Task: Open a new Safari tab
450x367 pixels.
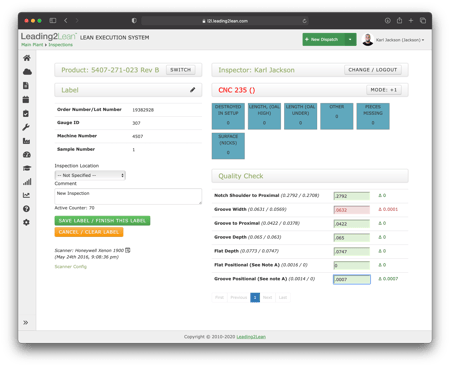Action: (411, 21)
